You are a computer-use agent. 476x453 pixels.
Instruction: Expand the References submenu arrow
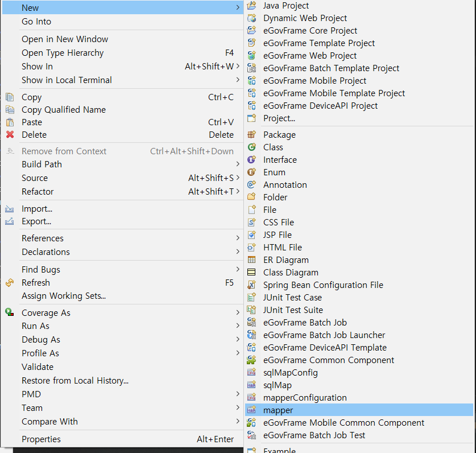click(238, 238)
